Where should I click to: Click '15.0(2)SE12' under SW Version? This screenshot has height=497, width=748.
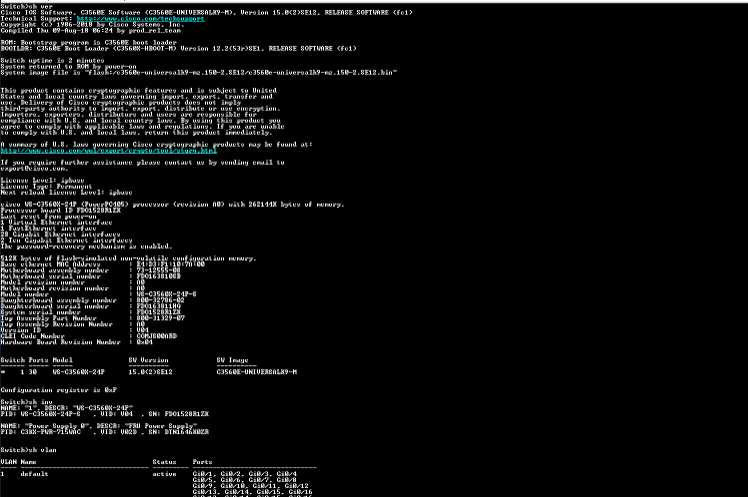[150, 372]
